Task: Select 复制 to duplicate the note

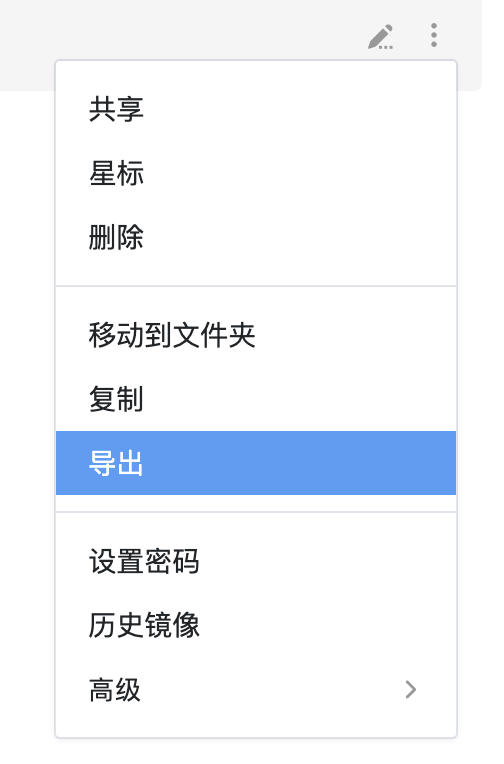Action: click(x=256, y=399)
